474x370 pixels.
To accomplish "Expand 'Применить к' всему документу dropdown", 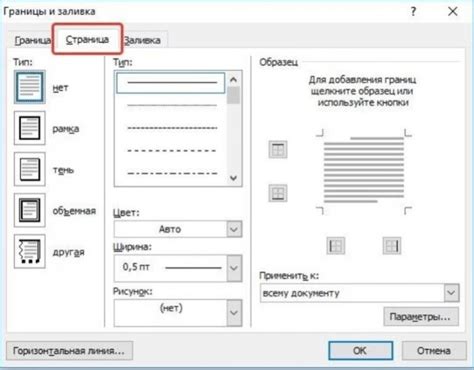I will pos(359,293).
